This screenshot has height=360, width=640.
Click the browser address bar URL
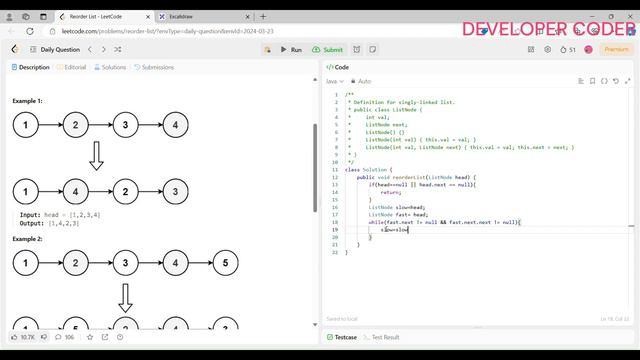tap(167, 31)
